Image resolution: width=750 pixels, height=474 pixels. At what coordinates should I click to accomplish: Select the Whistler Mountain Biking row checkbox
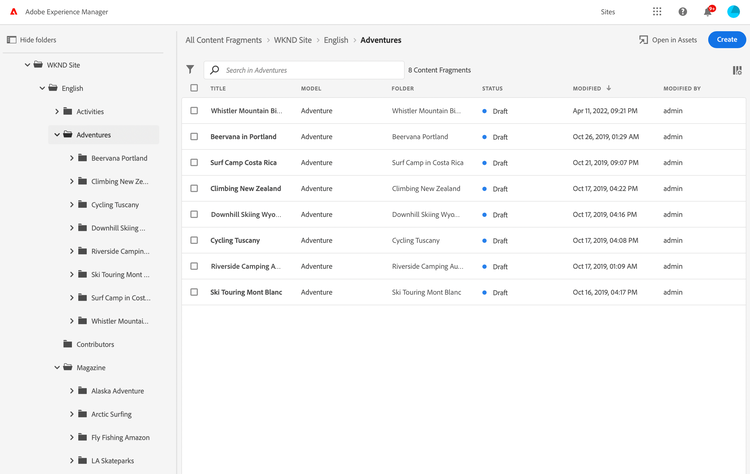pos(194,110)
